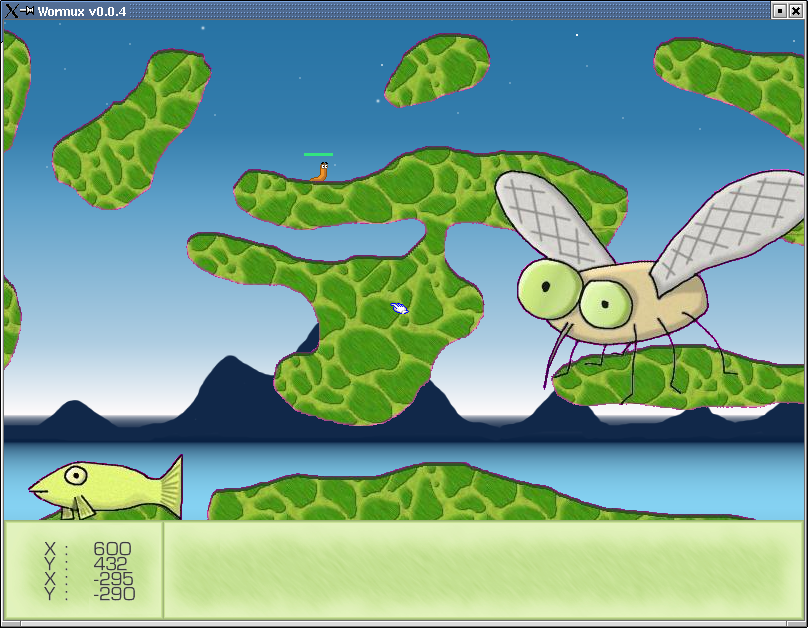The width and height of the screenshot is (808, 628).
Task: Click the green health bar above the worm
Action: tap(318, 154)
